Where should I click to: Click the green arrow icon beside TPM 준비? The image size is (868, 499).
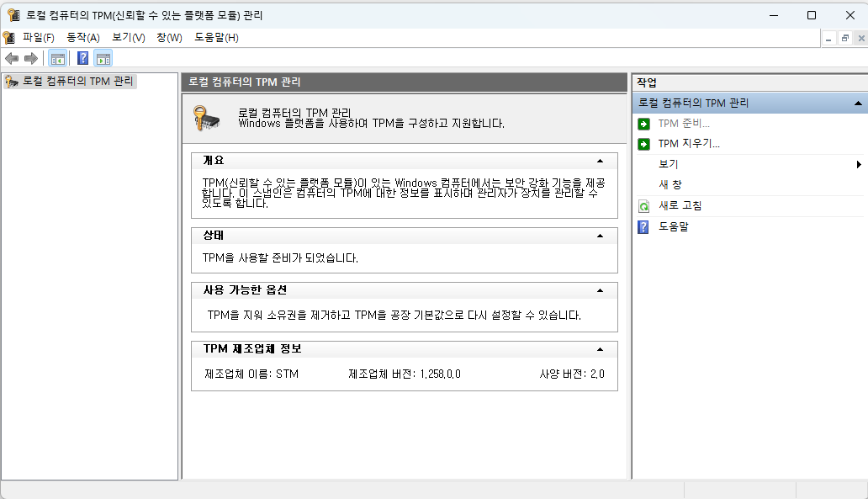[x=643, y=124]
